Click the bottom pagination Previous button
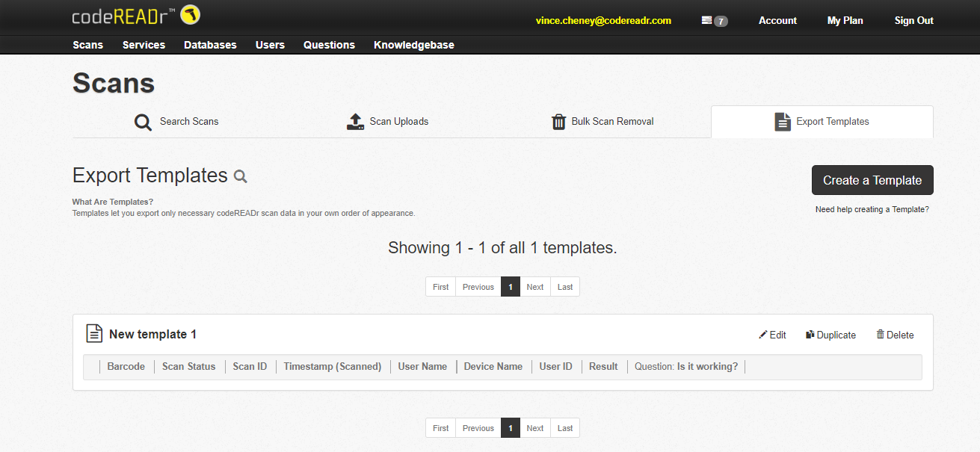The image size is (980, 452). [478, 428]
